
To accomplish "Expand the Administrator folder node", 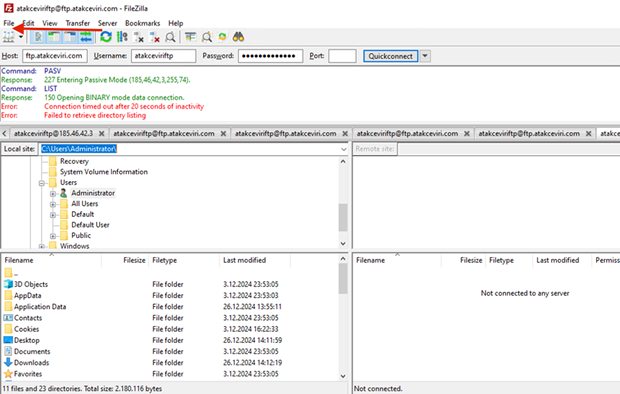I will 53,193.
